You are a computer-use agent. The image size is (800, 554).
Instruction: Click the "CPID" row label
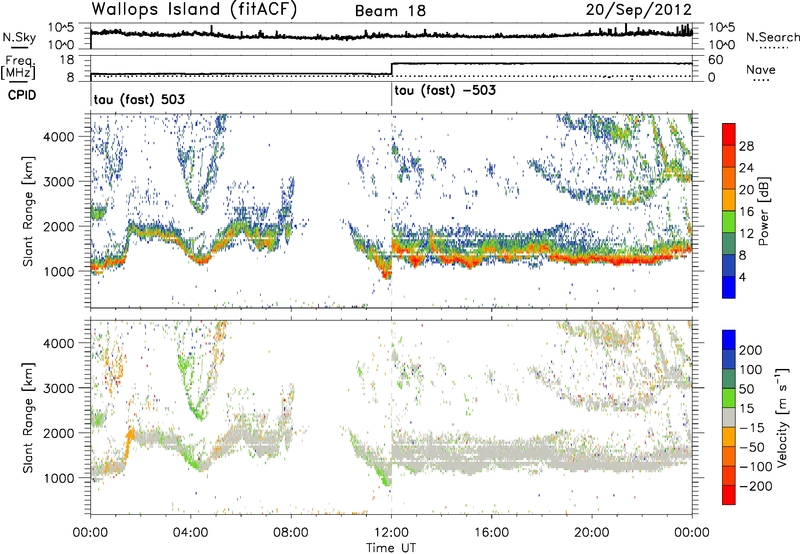click(x=22, y=95)
